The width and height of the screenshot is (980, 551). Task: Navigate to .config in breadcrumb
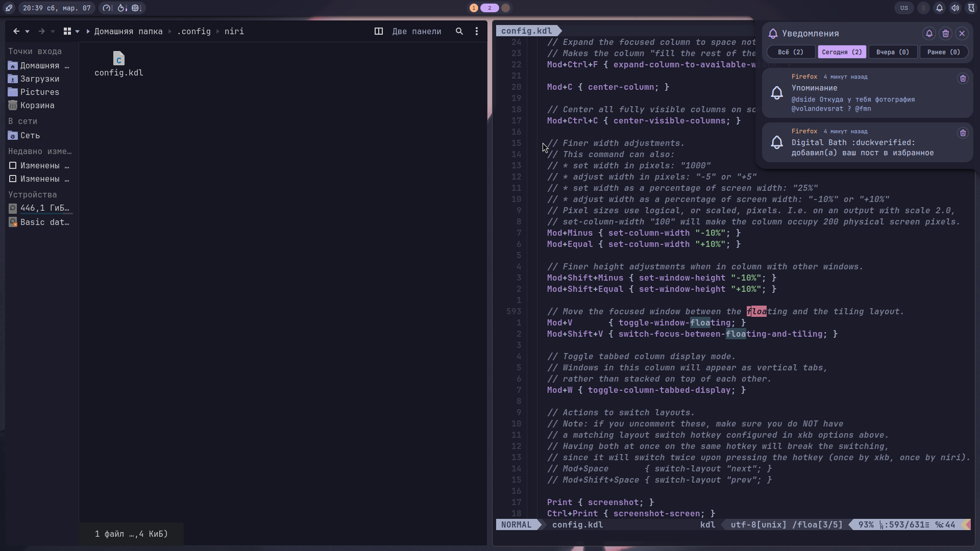pyautogui.click(x=194, y=31)
